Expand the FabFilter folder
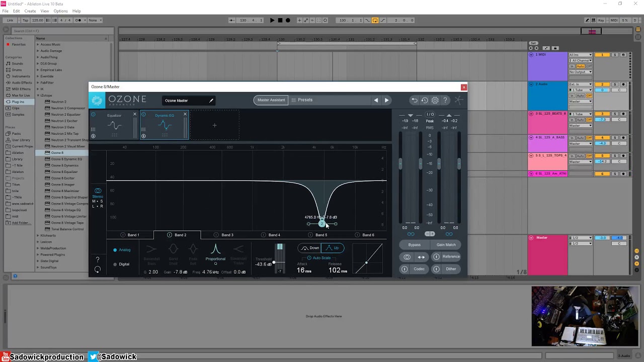644x362 pixels. [38, 82]
